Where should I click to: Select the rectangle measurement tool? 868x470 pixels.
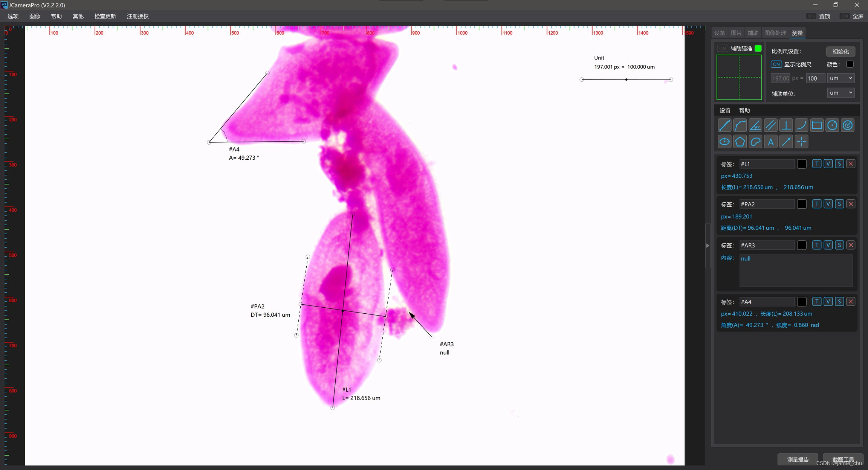pyautogui.click(x=817, y=125)
